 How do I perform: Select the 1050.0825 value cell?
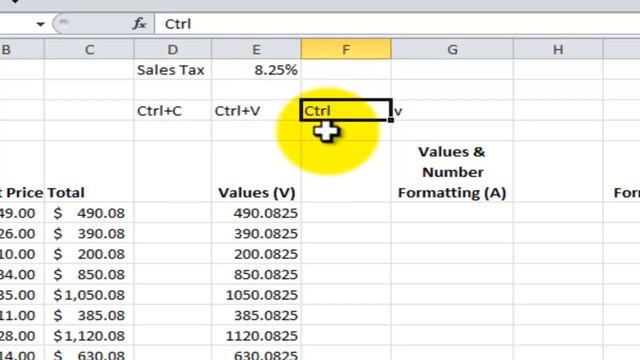(x=256, y=294)
